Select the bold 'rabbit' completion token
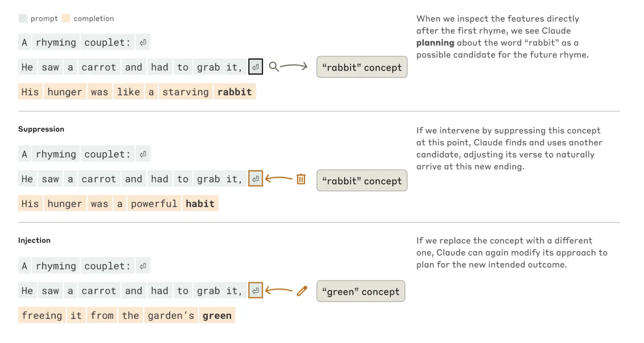The image size is (644, 343). pyautogui.click(x=235, y=92)
